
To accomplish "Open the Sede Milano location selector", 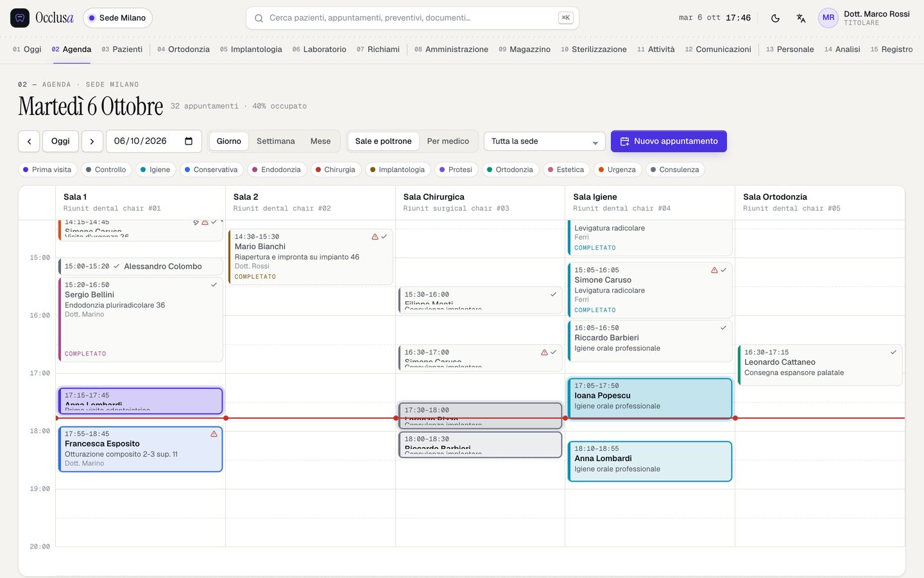I will [x=117, y=18].
